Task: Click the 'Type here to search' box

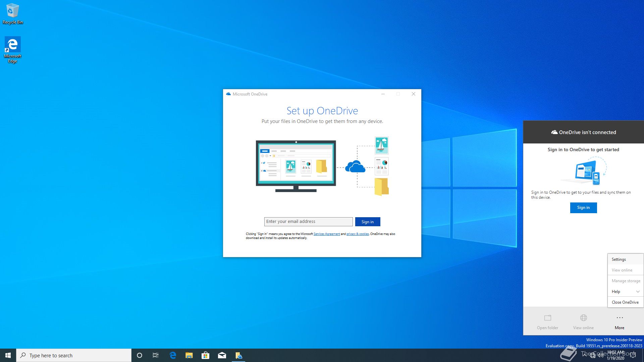Action: tap(74, 355)
